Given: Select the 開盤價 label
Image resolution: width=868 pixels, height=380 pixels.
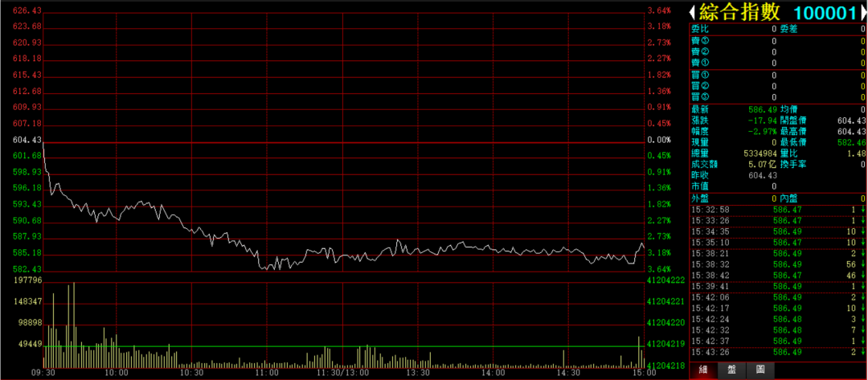Looking at the screenshot, I should tap(792, 121).
